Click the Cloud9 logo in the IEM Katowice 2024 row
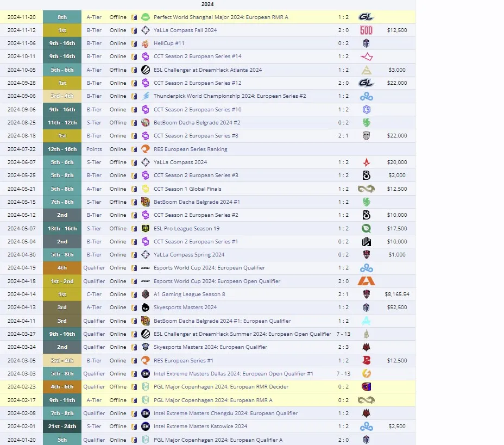This screenshot has width=504, height=445. [367, 427]
